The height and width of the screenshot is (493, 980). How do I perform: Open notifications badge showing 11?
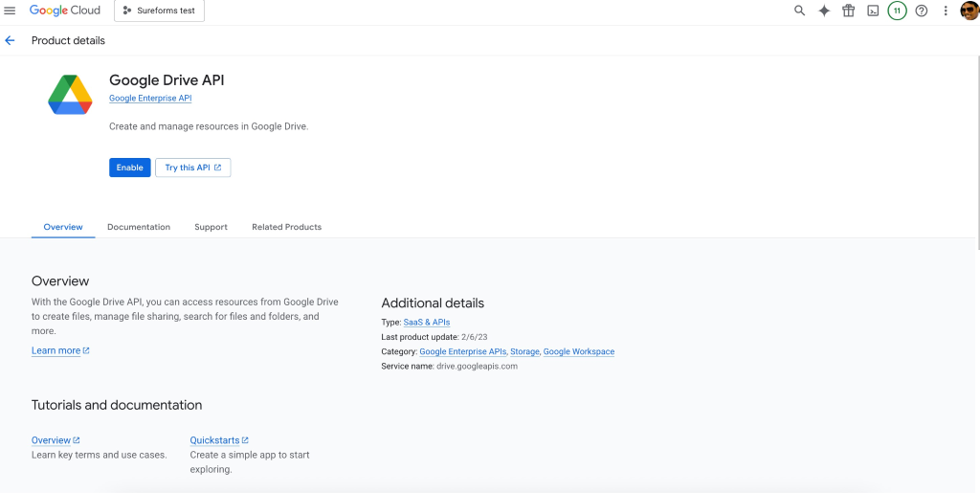897,11
